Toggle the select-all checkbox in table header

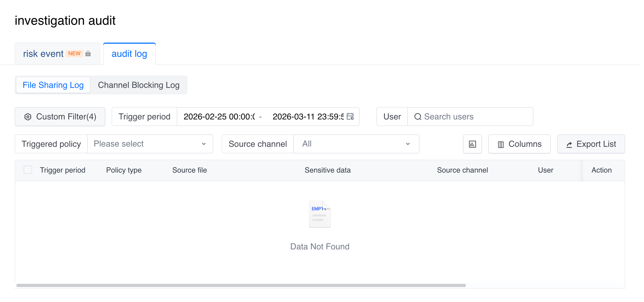click(28, 170)
